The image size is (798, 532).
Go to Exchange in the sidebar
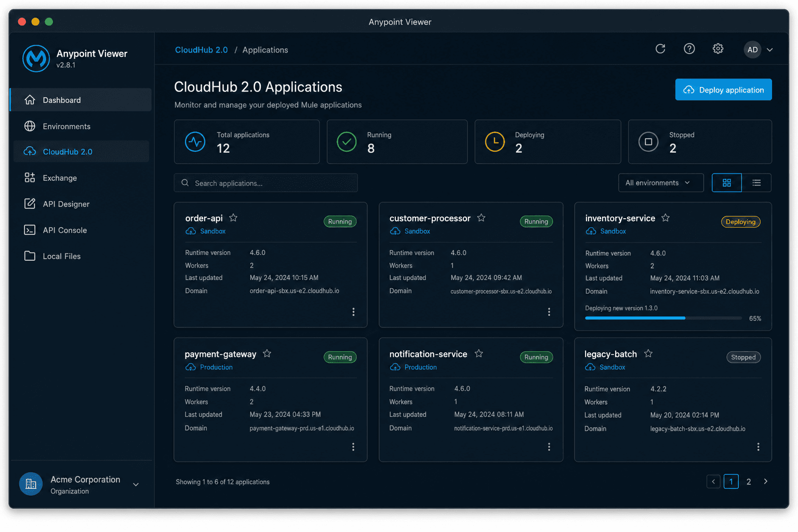pyautogui.click(x=81, y=178)
